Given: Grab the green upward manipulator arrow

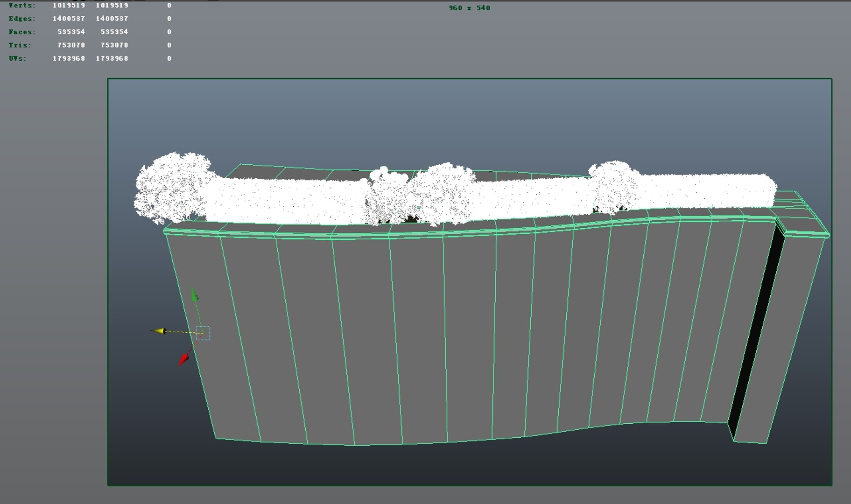Looking at the screenshot, I should (x=195, y=294).
